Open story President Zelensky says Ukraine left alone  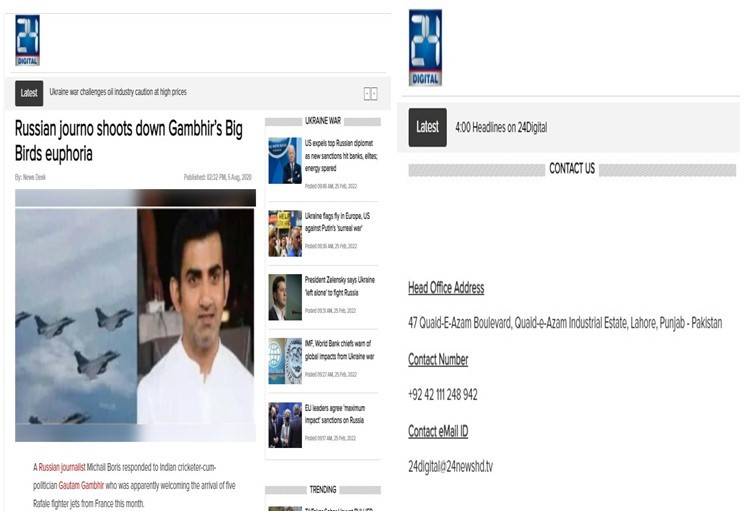[340, 286]
